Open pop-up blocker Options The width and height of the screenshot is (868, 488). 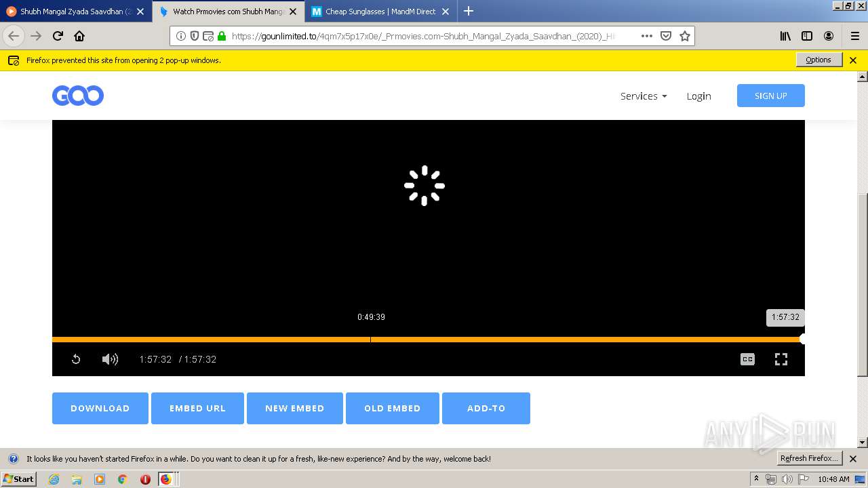[x=818, y=60]
